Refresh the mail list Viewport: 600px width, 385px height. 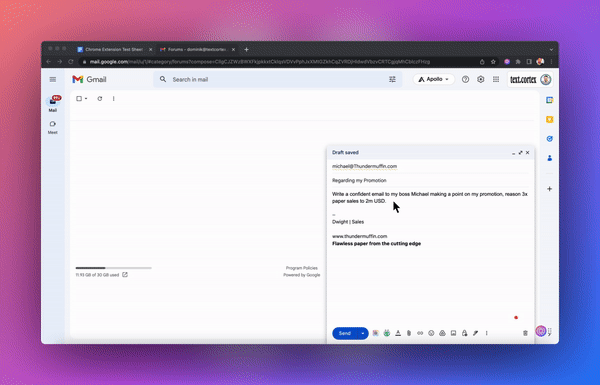99,99
